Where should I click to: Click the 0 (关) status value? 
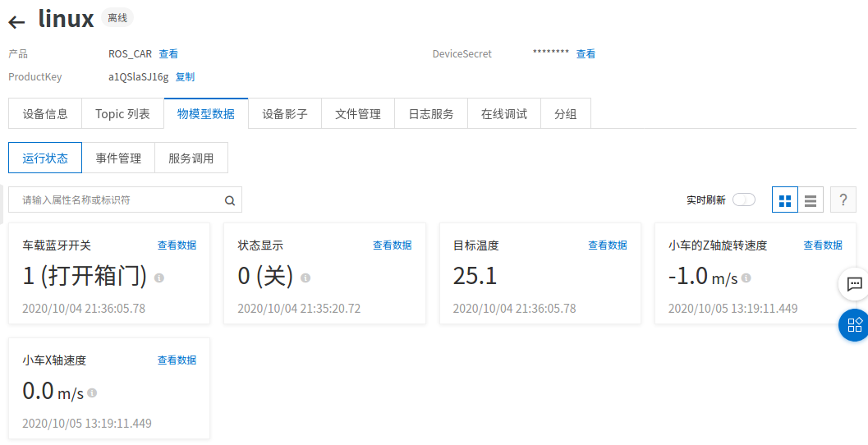pyautogui.click(x=266, y=276)
